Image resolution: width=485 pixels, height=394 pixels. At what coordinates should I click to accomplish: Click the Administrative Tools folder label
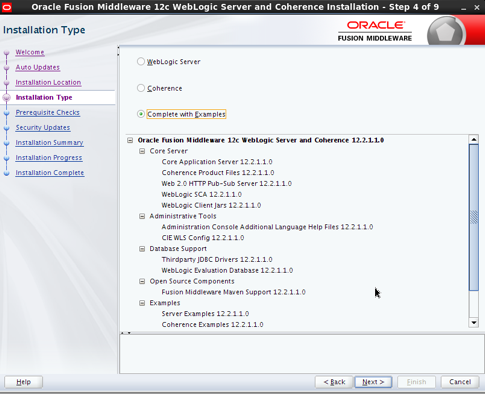(x=183, y=216)
